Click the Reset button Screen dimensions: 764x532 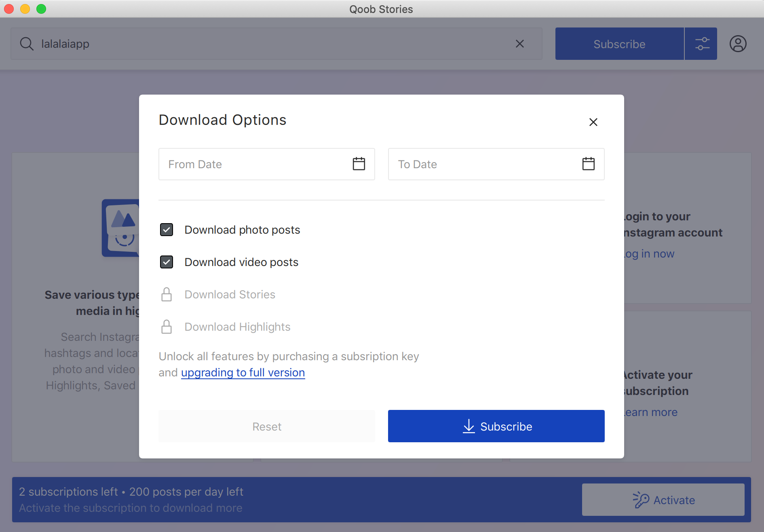coord(267,426)
